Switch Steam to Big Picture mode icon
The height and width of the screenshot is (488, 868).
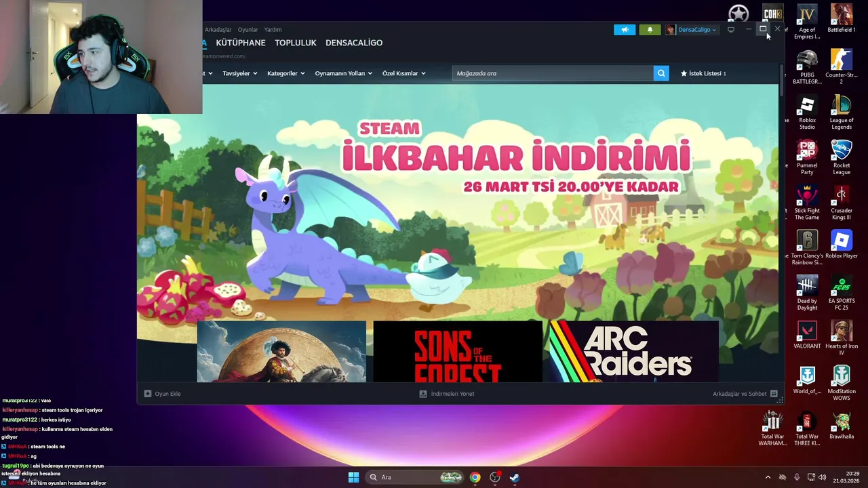pyautogui.click(x=731, y=30)
